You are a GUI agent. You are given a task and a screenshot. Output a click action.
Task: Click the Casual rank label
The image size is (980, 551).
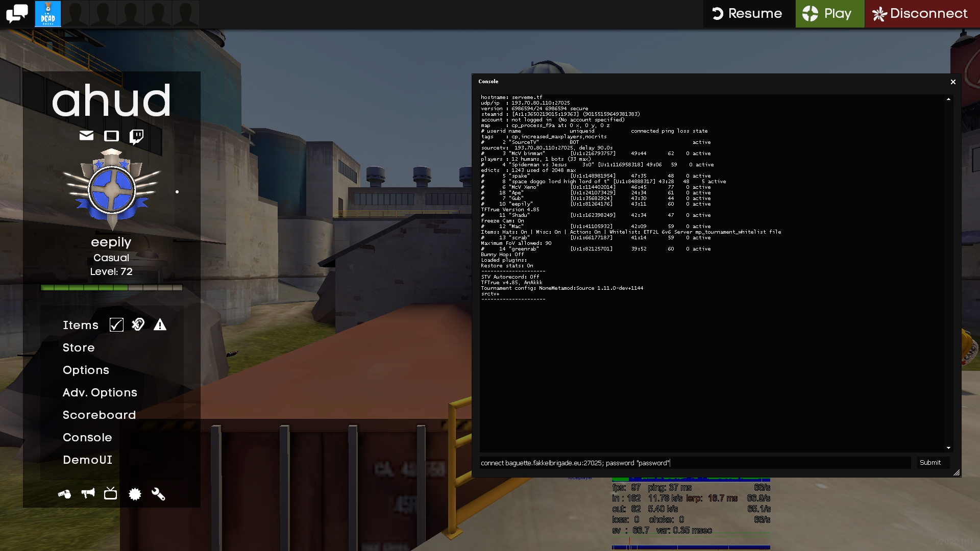pyautogui.click(x=111, y=258)
